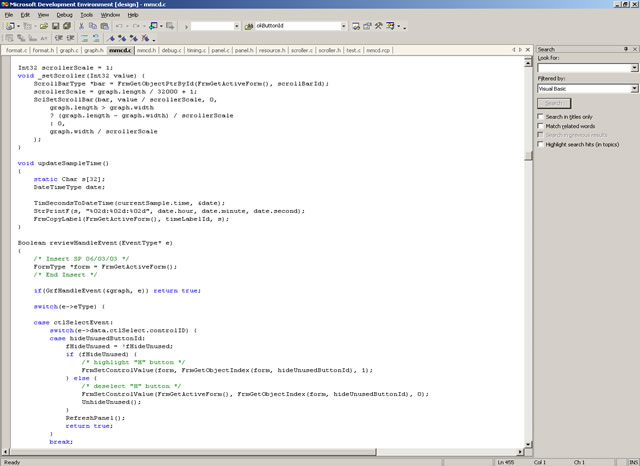Toggle Highlight search hits checkbox
This screenshot has height=466, width=640.
coord(541,144)
